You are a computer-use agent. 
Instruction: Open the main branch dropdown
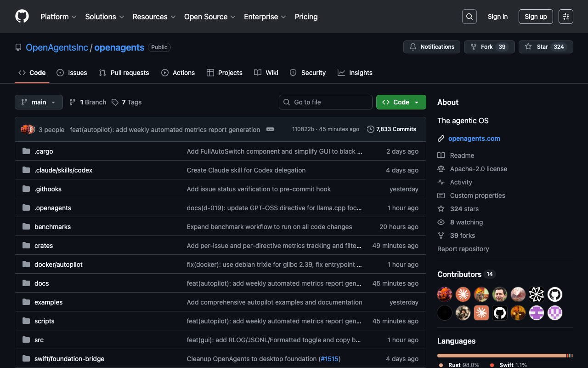pos(39,102)
